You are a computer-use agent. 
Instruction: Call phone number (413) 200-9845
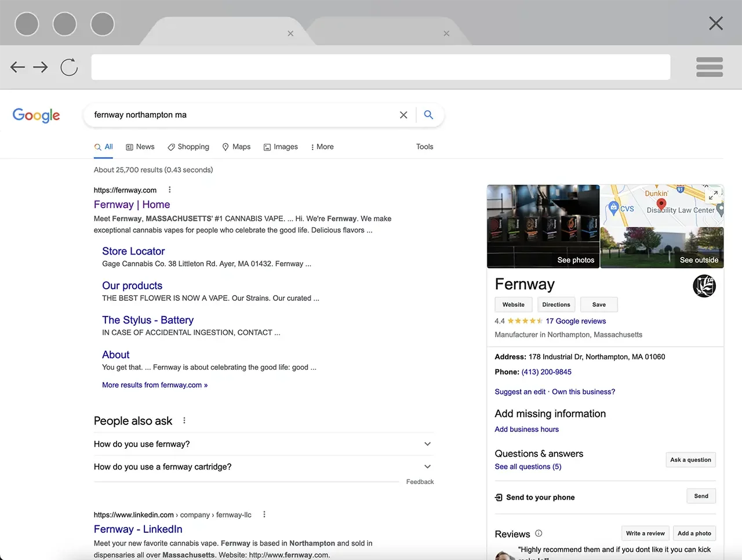click(546, 372)
